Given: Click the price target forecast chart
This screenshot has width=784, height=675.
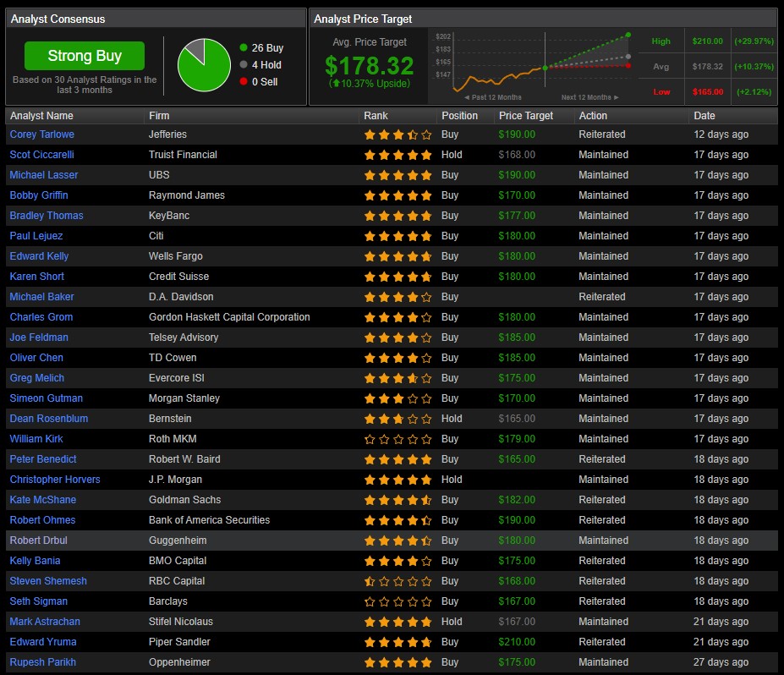Looking at the screenshot, I should coord(533,66).
